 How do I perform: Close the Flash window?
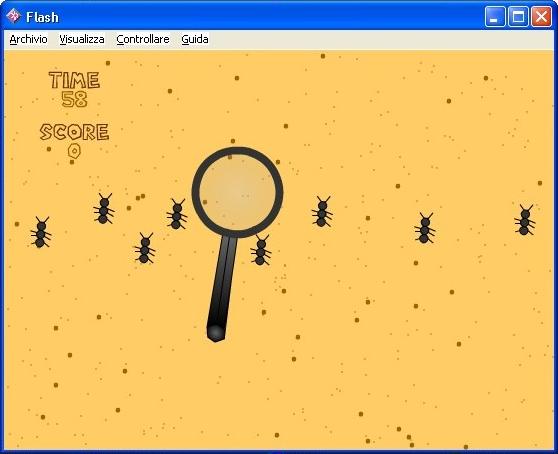point(541,16)
